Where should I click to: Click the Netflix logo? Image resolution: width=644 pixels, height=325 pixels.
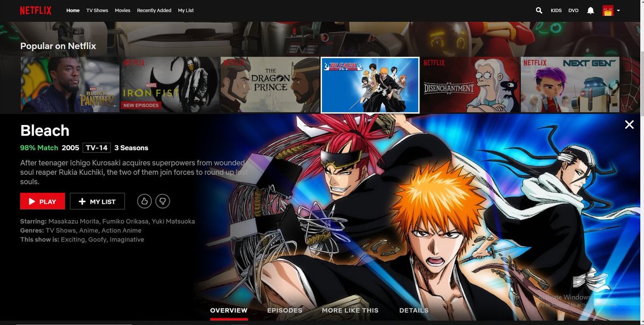[35, 10]
